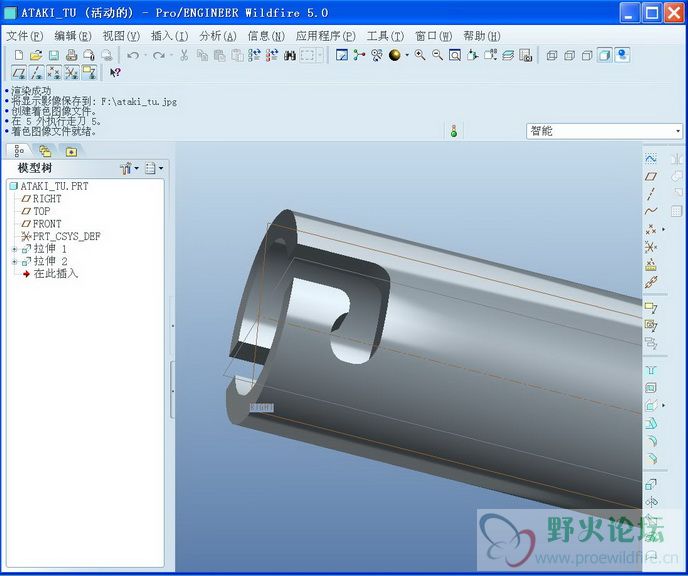
Task: Open model tree settings dropdown
Action: pos(129,168)
